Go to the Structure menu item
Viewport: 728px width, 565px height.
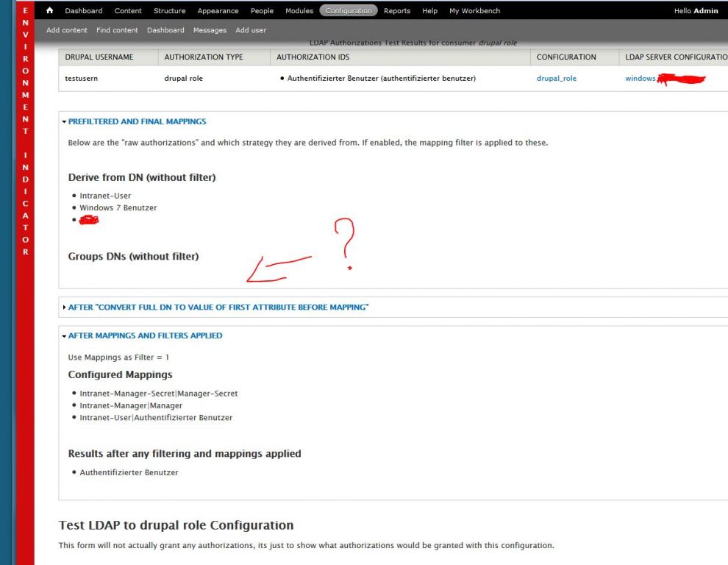click(x=169, y=11)
